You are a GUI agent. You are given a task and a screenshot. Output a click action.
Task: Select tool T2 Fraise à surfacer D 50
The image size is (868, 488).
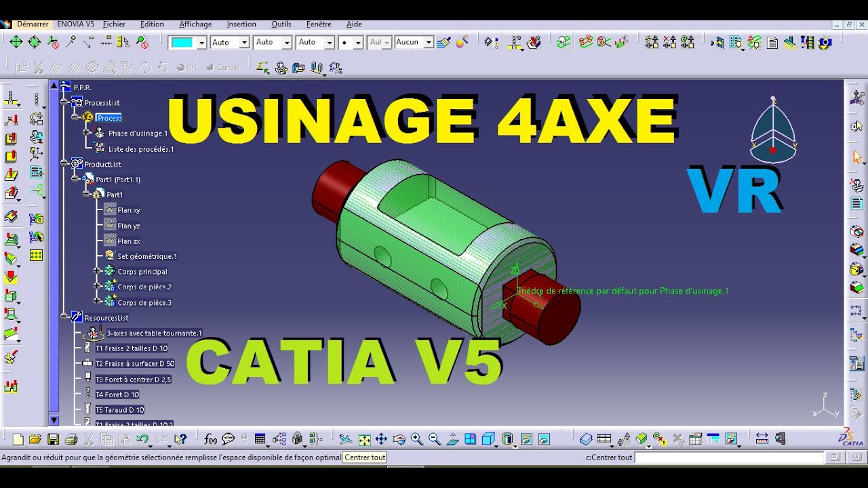(135, 364)
